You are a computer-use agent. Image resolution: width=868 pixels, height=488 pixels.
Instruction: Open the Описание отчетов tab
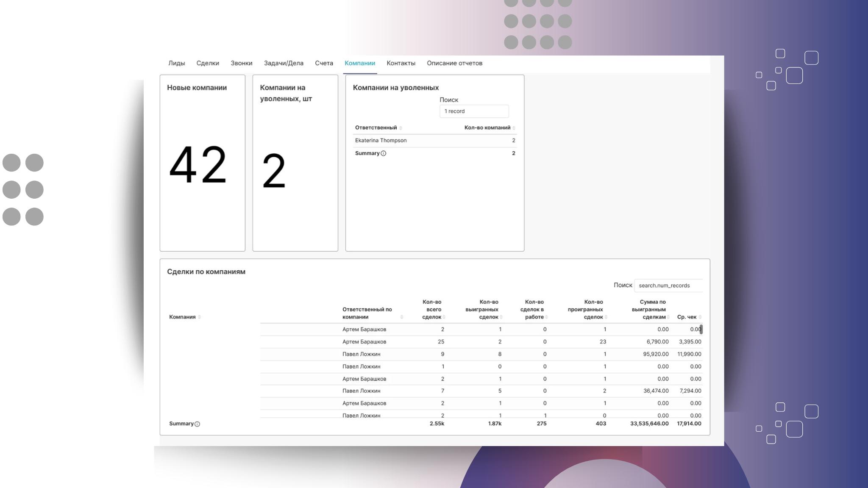(454, 63)
